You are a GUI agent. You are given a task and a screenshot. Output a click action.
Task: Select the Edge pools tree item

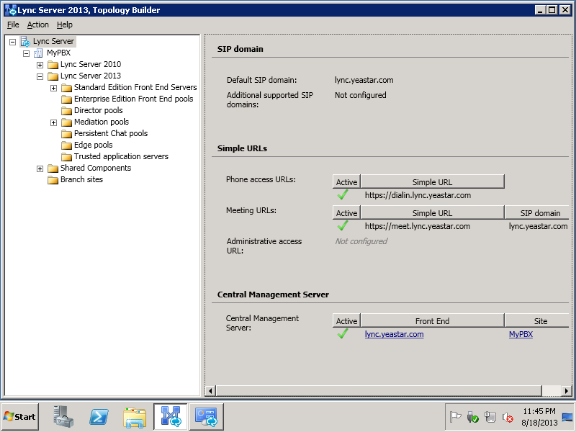click(93, 145)
